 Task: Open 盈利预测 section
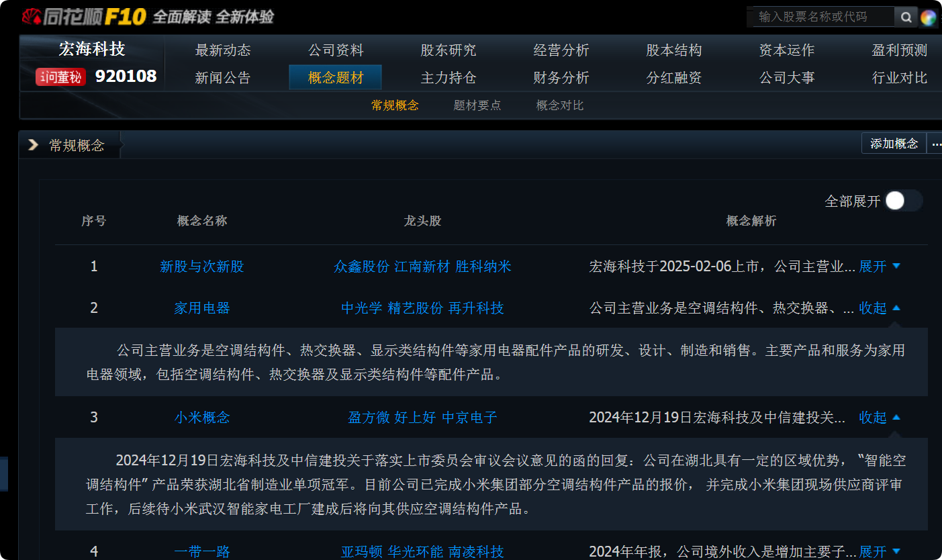coord(900,50)
